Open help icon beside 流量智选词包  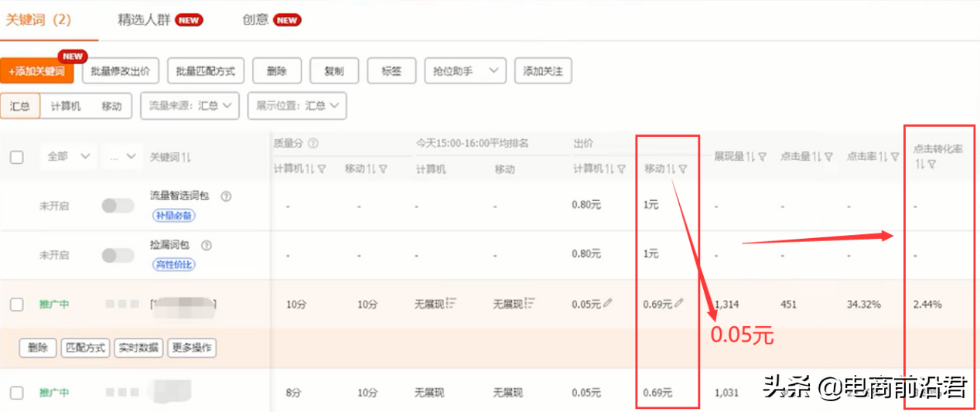point(227,196)
